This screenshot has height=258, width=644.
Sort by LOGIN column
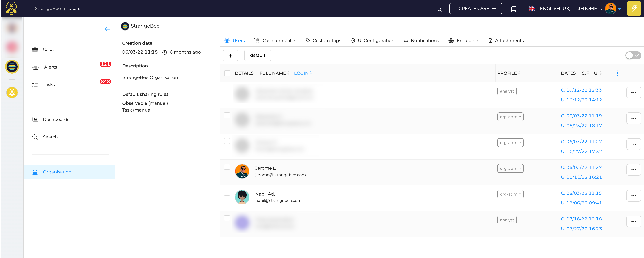pyautogui.click(x=303, y=73)
